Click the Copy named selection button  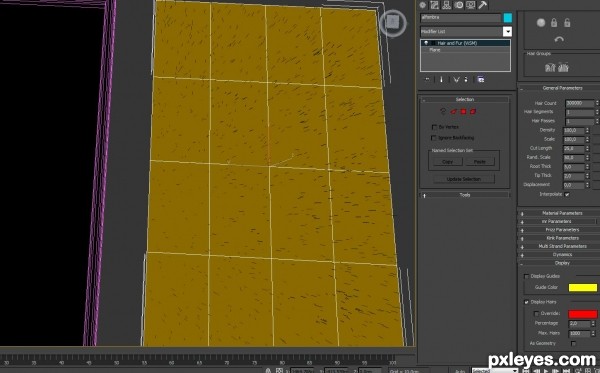pyautogui.click(x=447, y=162)
